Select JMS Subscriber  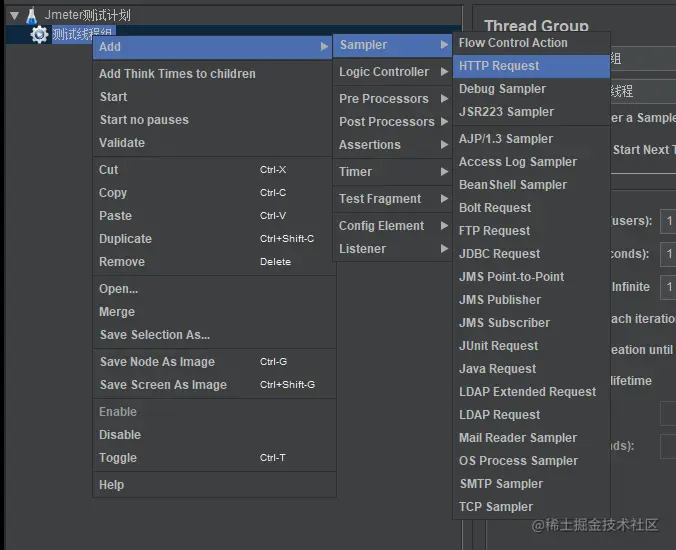pos(531,323)
